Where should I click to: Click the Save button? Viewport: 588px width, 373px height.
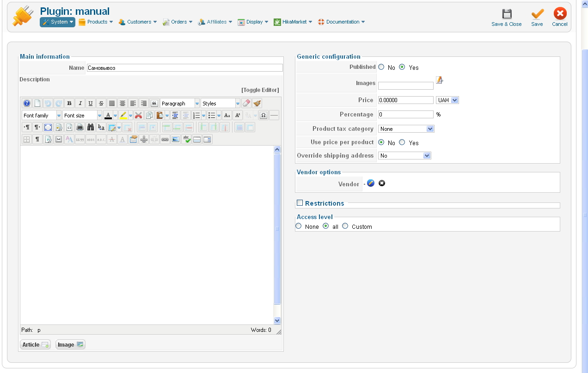click(537, 18)
